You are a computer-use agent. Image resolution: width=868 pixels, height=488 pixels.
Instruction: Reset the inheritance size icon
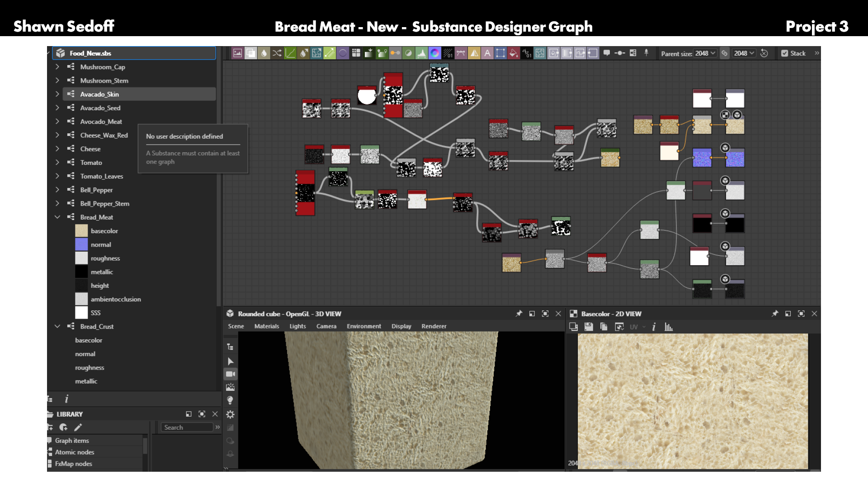click(x=764, y=53)
